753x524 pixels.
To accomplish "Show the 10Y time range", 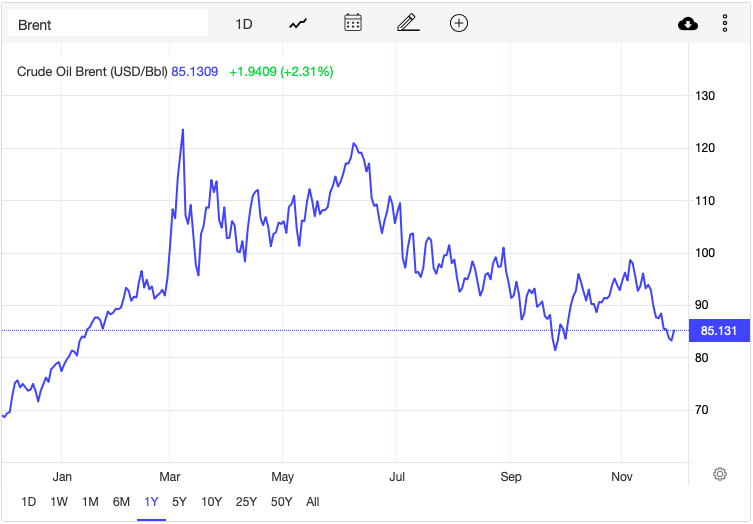I will (211, 501).
